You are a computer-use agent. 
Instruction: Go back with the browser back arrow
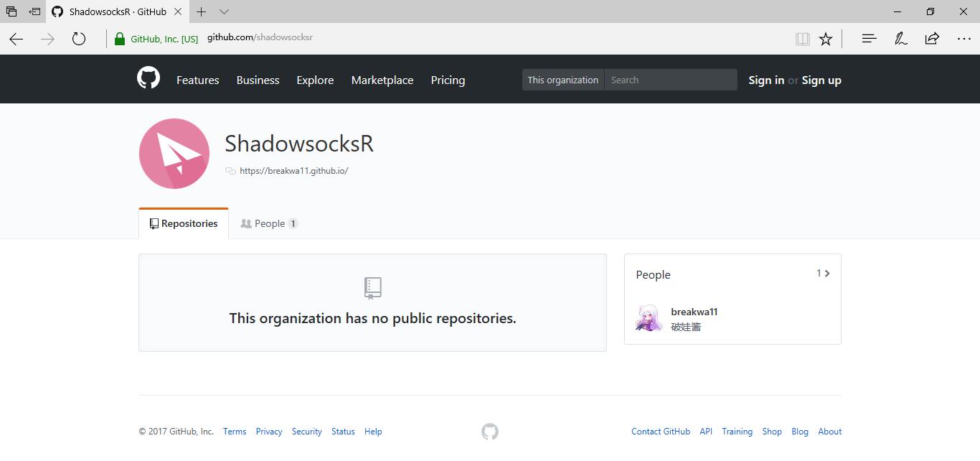[17, 39]
